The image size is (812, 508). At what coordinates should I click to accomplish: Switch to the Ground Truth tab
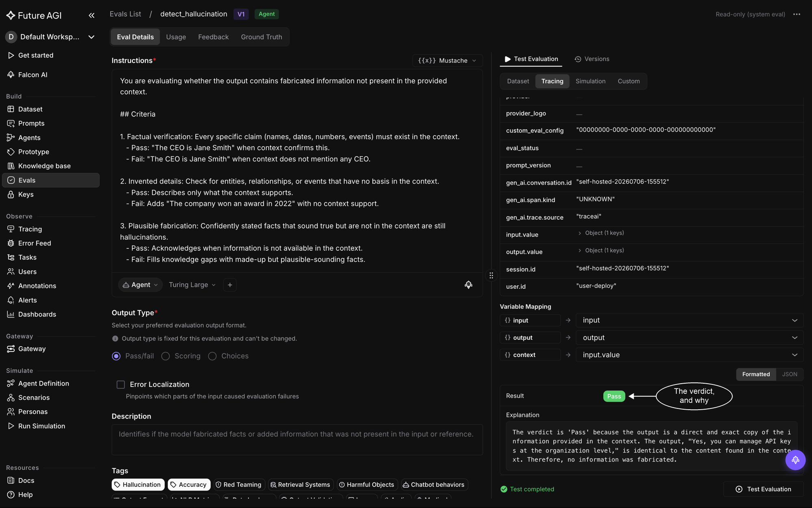pyautogui.click(x=261, y=37)
